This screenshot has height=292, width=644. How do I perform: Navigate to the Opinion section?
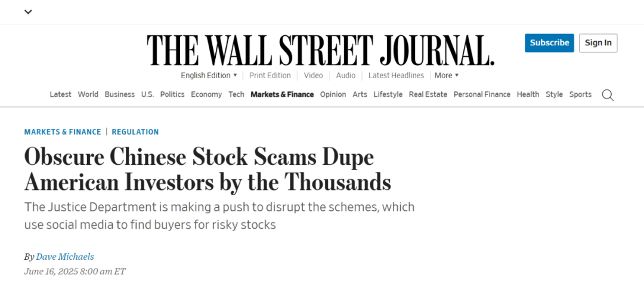333,94
